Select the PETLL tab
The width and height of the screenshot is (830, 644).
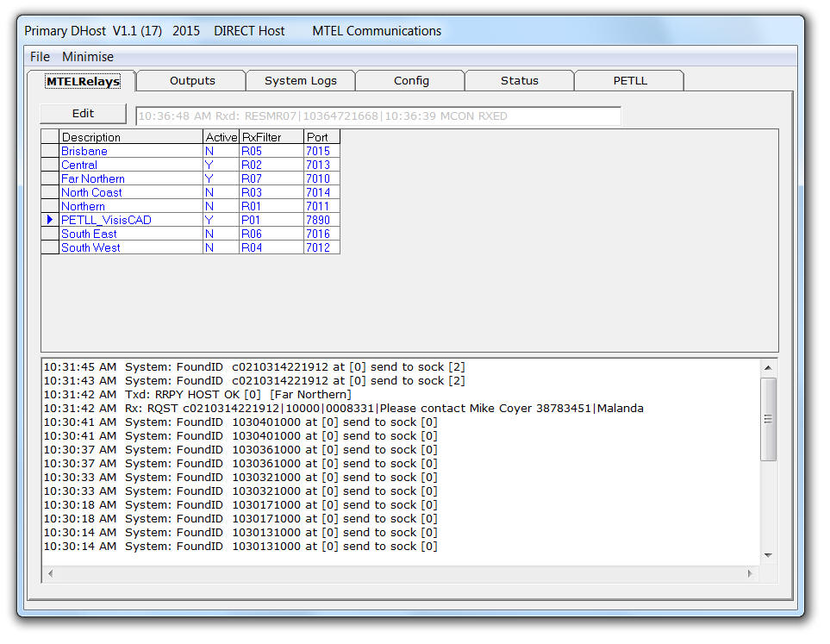[629, 80]
